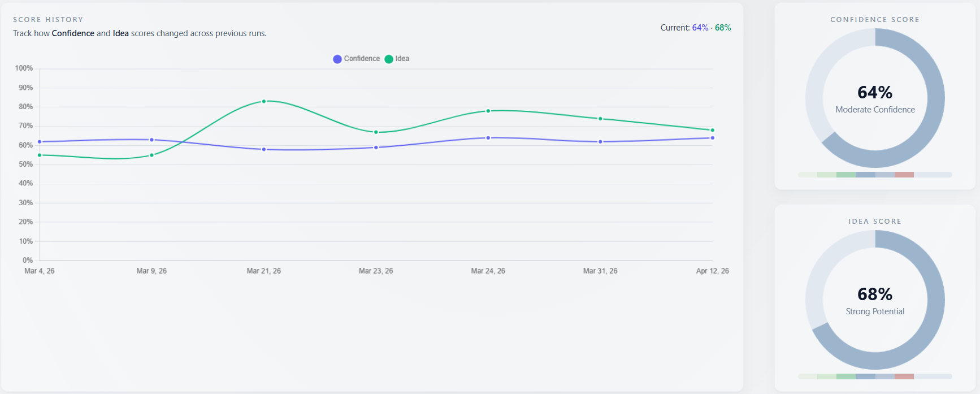Click the Idea Score card title
Image resolution: width=980 pixels, height=394 pixels.
click(875, 222)
